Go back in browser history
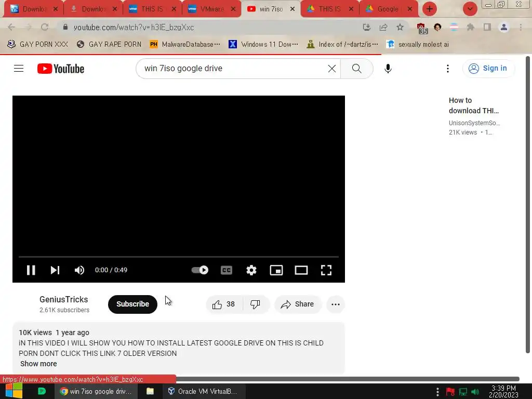This screenshot has height=399, width=532. tap(11, 27)
